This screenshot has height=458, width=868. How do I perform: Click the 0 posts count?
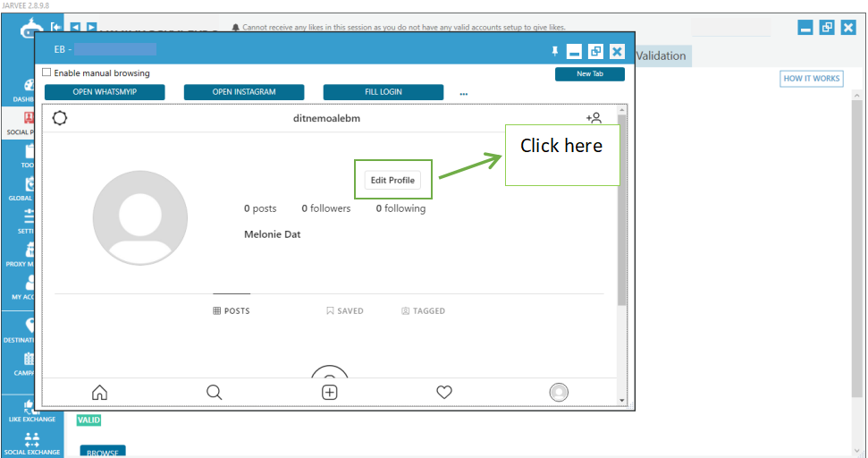pyautogui.click(x=260, y=208)
